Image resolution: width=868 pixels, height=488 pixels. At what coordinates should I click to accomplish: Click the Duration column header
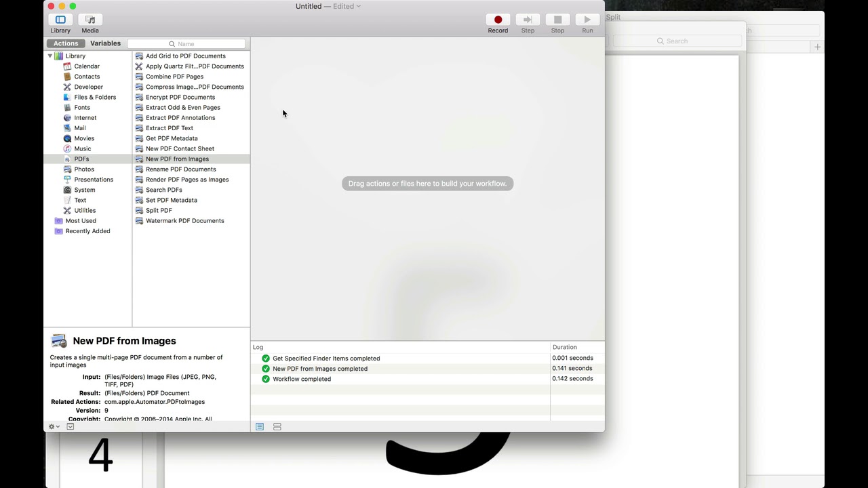[564, 347]
